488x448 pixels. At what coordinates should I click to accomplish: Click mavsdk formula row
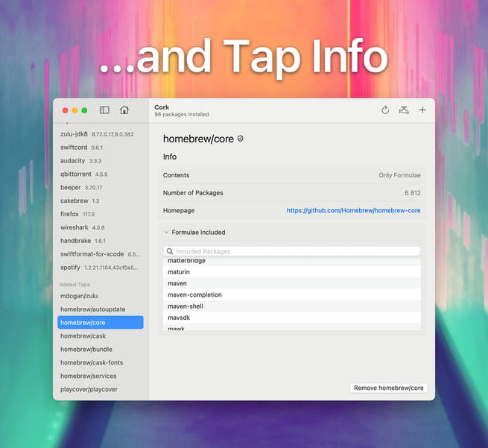click(x=291, y=318)
